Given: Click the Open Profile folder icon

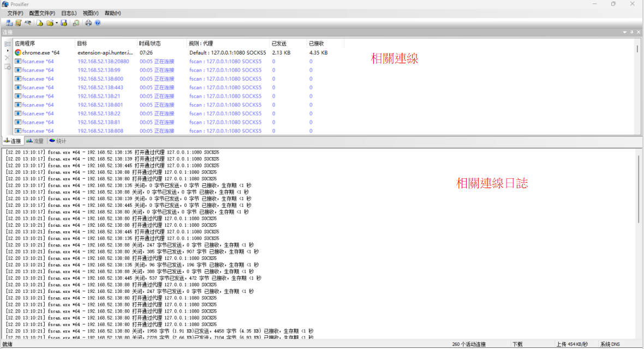Looking at the screenshot, I should (x=50, y=23).
